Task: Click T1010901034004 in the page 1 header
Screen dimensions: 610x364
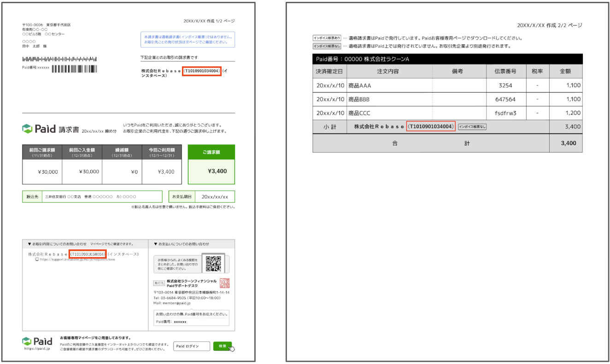Action: [202, 71]
